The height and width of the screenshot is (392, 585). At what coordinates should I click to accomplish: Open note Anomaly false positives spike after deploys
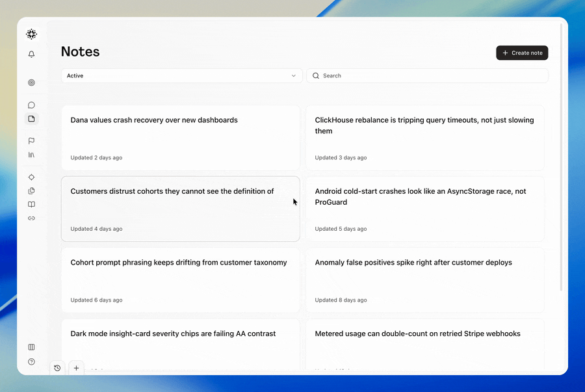point(425,280)
